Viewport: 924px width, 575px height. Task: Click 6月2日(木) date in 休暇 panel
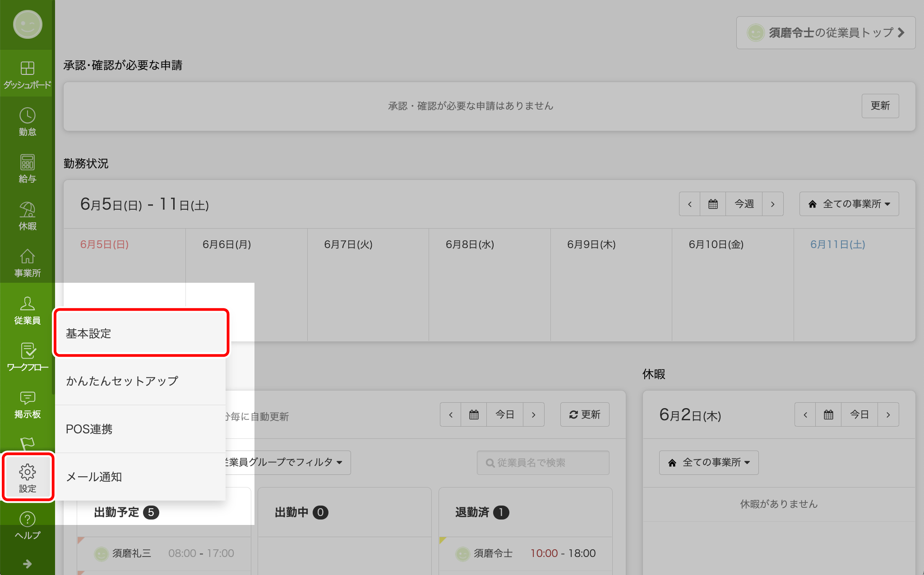click(690, 414)
